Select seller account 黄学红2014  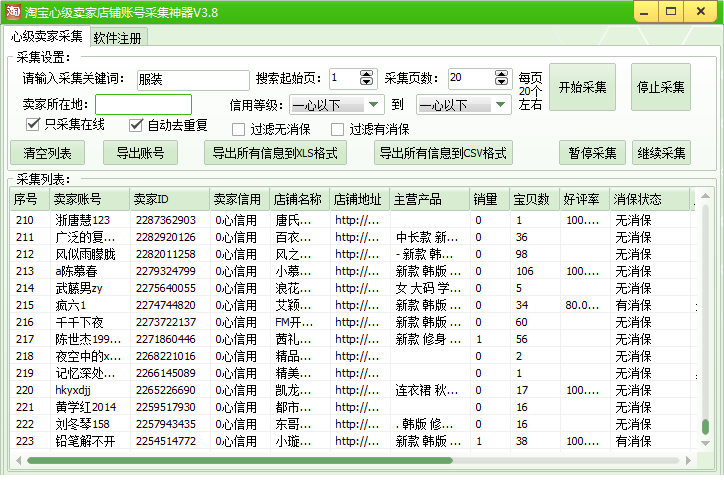[x=86, y=408]
